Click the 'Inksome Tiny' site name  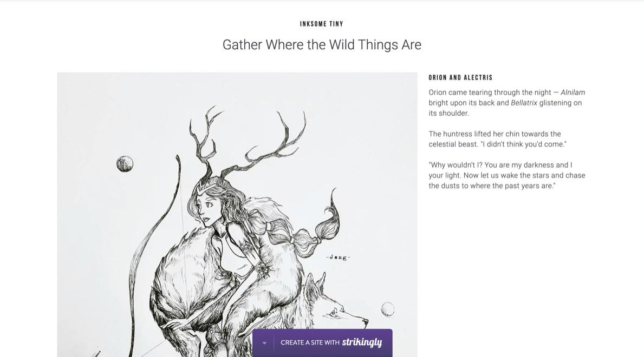[322, 24]
